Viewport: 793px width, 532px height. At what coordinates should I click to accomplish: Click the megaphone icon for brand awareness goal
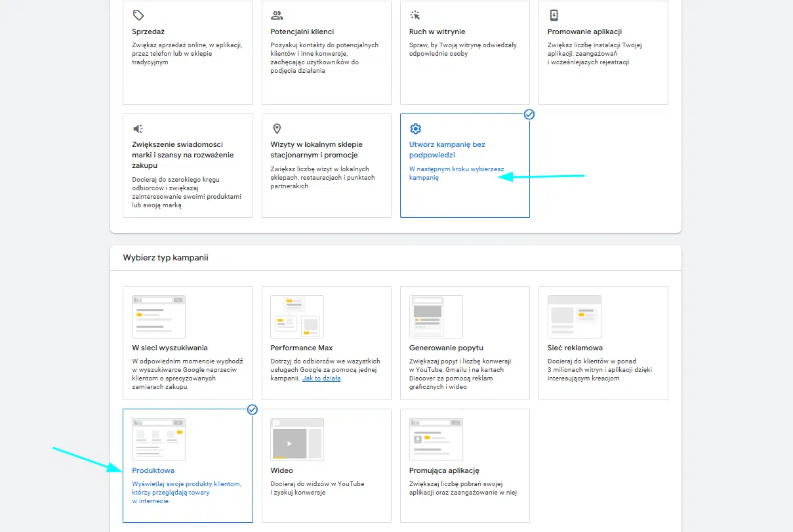click(138, 129)
